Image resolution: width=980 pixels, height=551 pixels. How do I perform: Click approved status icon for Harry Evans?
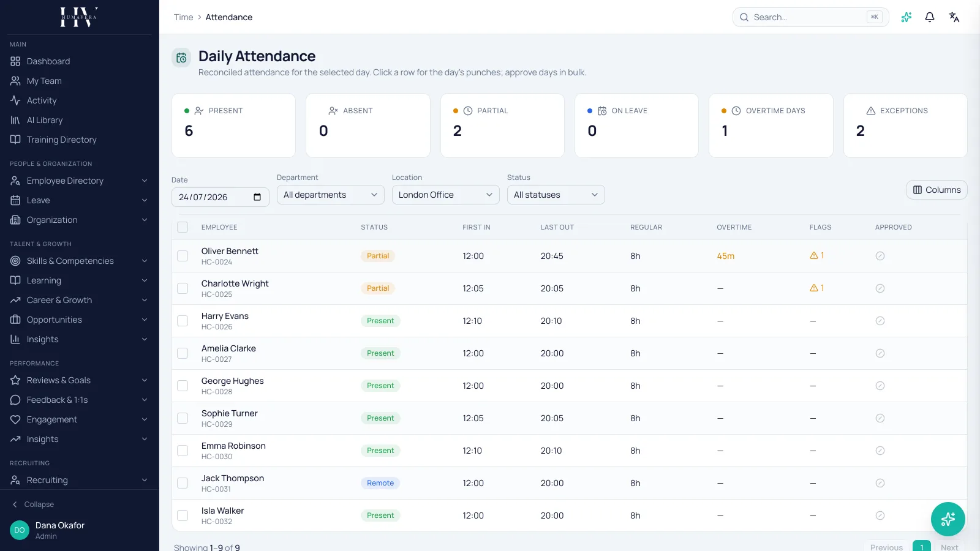880,321
